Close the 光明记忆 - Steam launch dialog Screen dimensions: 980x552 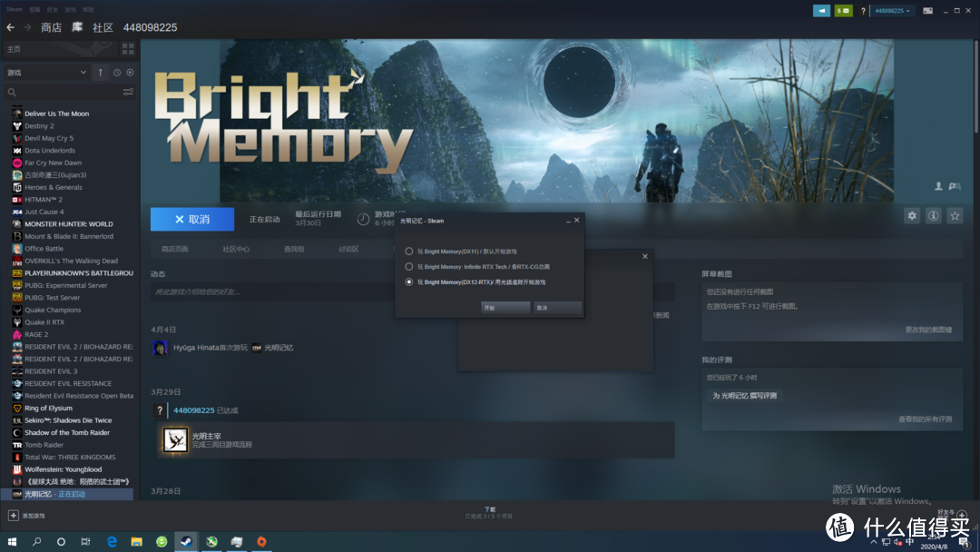[577, 220]
